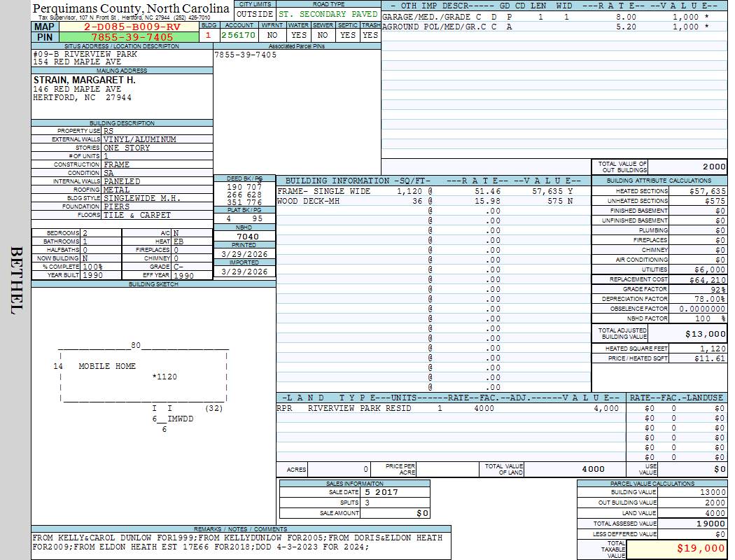This screenshot has width=735, height=560.
Task: Click the remarks notes comments text
Action: (x=238, y=542)
